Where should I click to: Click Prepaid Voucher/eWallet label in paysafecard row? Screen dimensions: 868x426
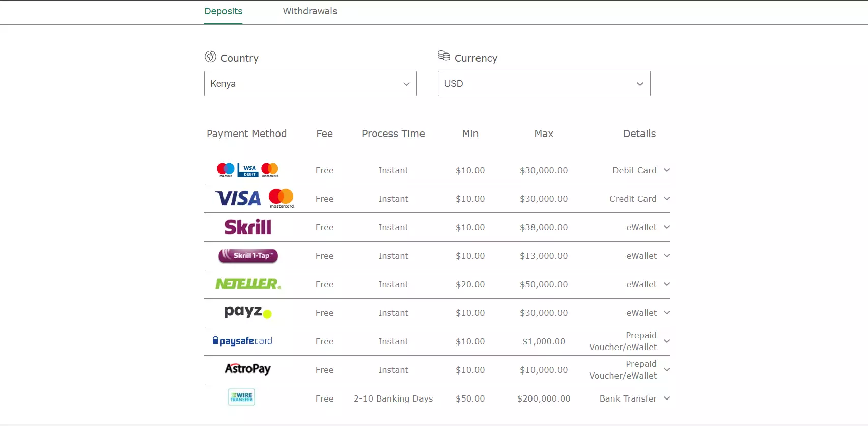coord(623,341)
